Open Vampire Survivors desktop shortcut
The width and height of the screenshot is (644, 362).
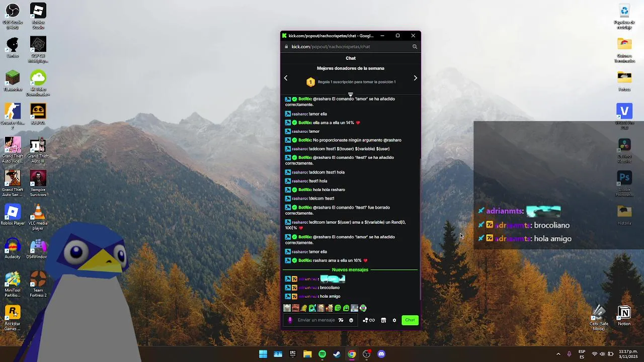click(38, 184)
